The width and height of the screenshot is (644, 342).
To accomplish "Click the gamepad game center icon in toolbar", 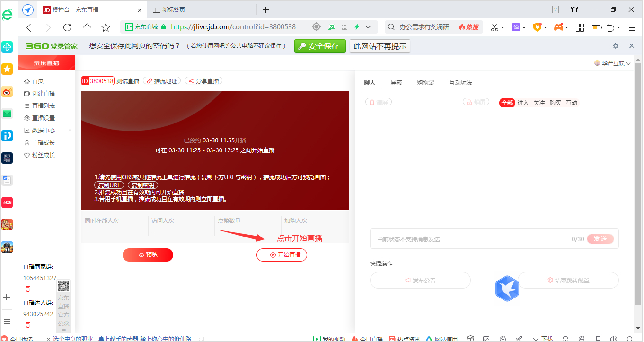I will tap(558, 27).
